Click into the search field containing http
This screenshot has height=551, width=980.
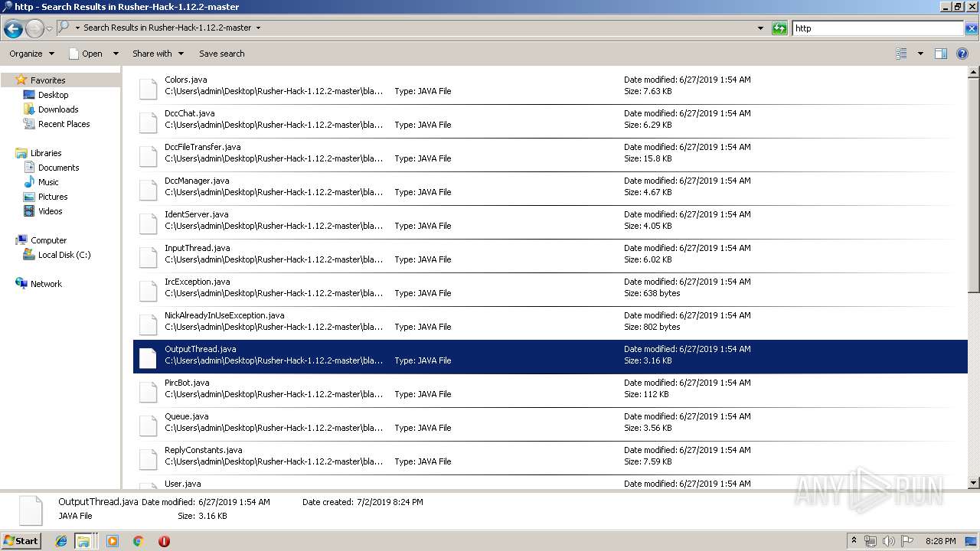[x=877, y=28]
